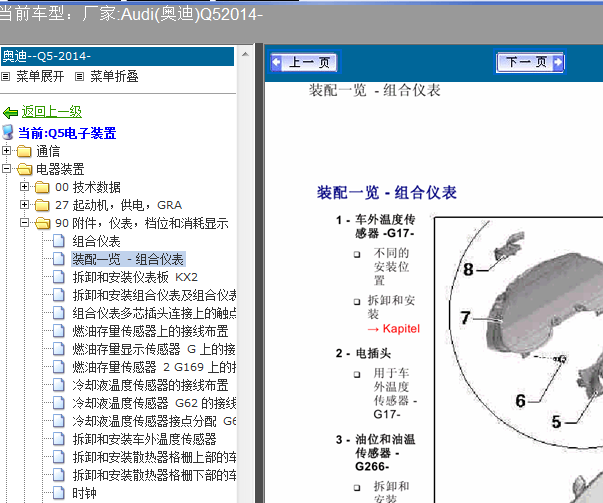This screenshot has width=603, height=503.
Task: Collapse the 90 附件，仪表 node
Action: pos(24,223)
